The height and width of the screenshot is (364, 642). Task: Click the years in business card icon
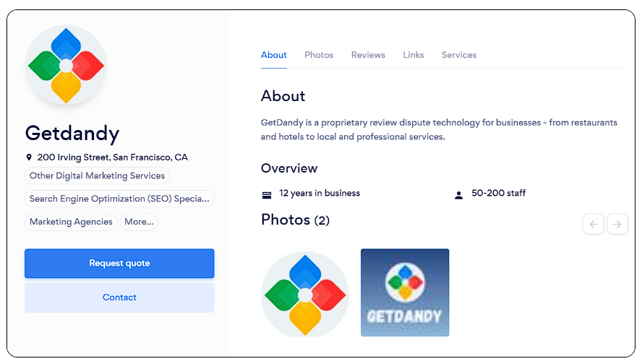coord(267,195)
